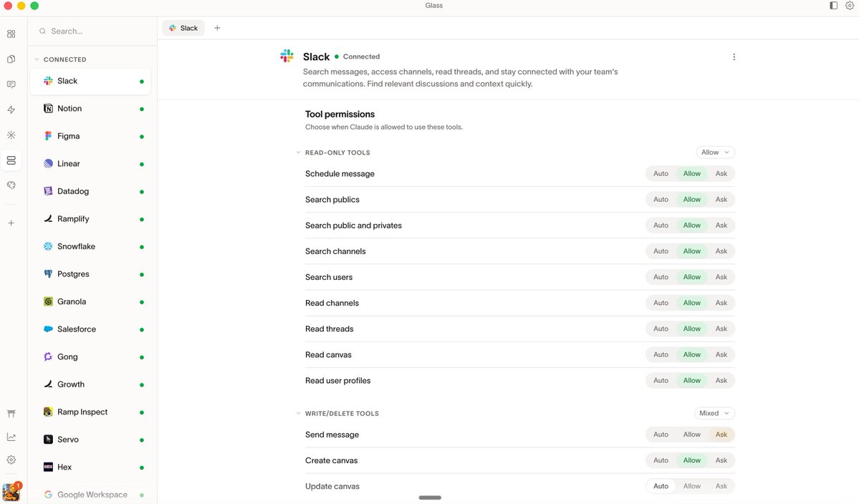Open the Salesforce connector
This screenshot has height=504, width=859.
click(x=76, y=329)
